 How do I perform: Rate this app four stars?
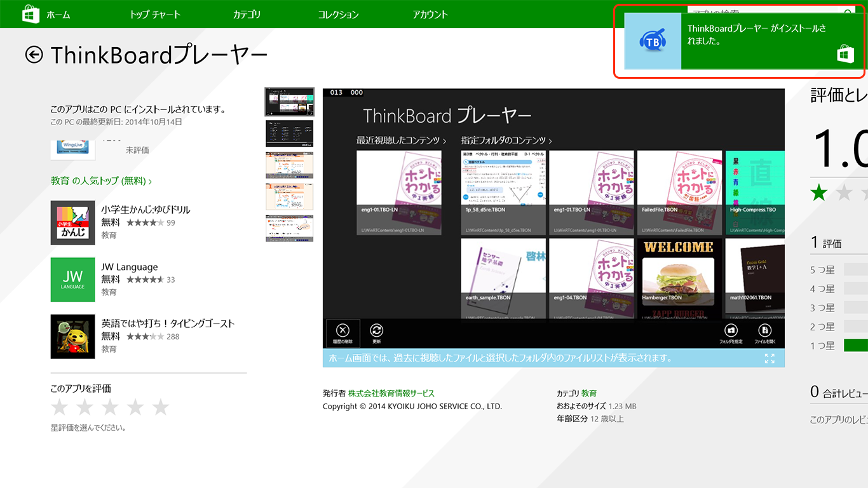tap(135, 407)
